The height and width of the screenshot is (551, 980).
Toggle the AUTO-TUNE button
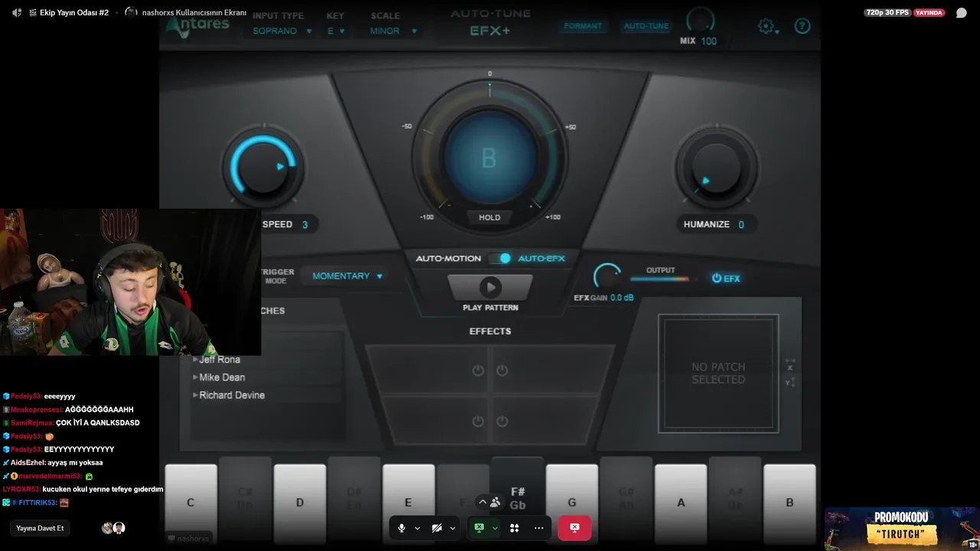(646, 26)
